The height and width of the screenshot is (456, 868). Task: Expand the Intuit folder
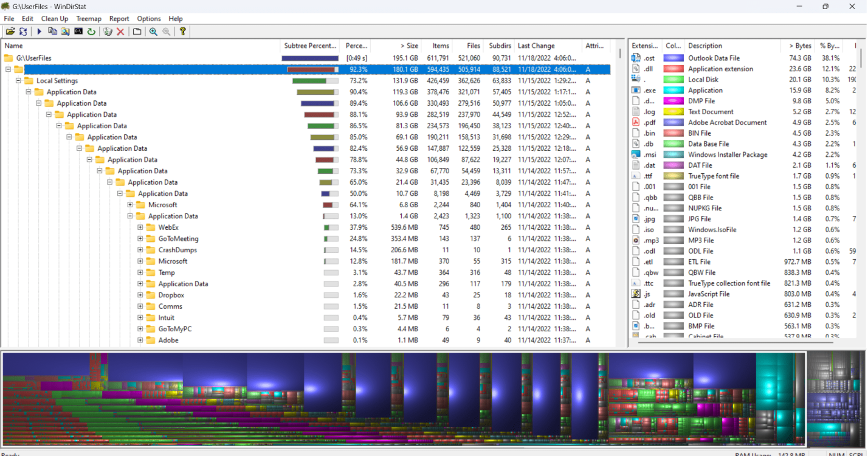140,317
